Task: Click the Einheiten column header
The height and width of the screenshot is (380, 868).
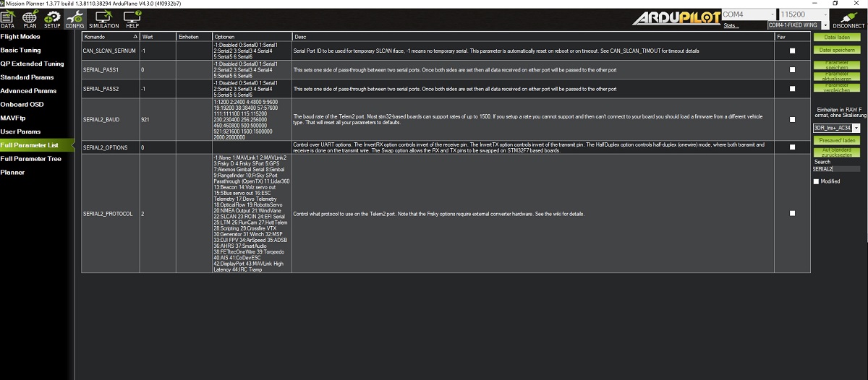Action: point(193,36)
